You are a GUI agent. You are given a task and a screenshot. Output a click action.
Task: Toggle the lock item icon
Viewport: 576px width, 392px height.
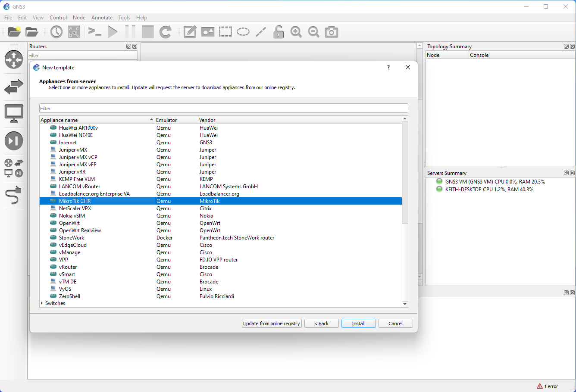[278, 31]
